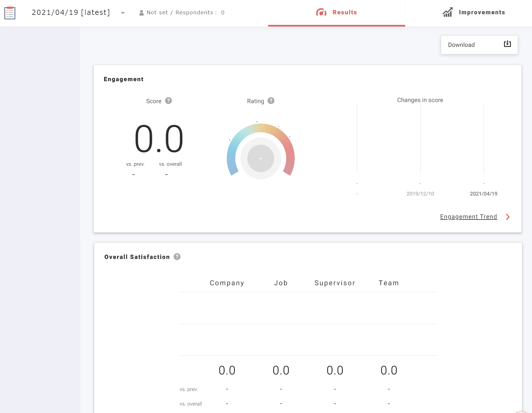
Task: Click the respondents person icon
Action: click(141, 13)
